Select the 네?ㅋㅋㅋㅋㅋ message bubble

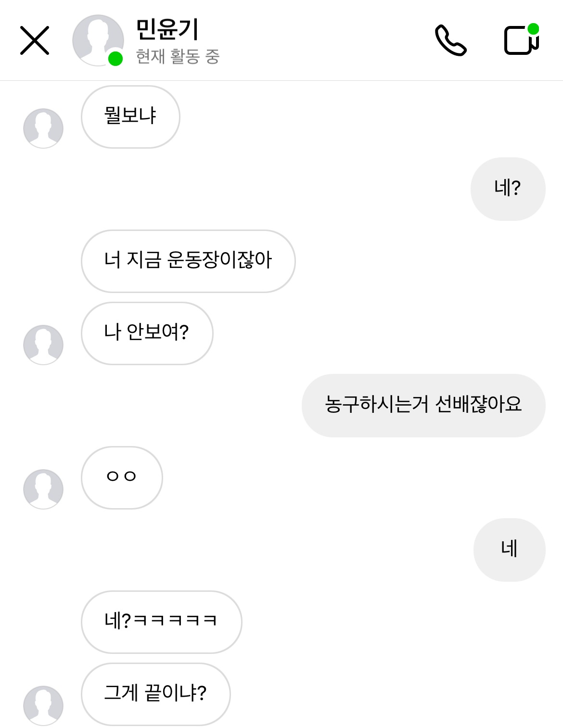(x=161, y=622)
